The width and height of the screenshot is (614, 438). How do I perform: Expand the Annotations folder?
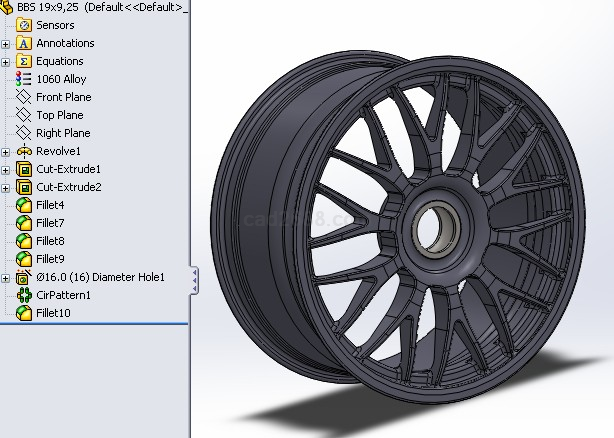(x=6, y=43)
